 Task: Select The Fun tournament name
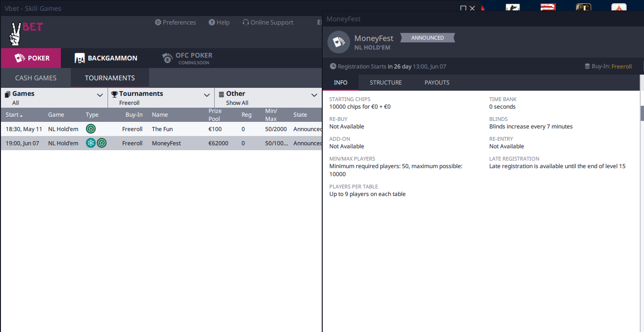[x=162, y=129]
